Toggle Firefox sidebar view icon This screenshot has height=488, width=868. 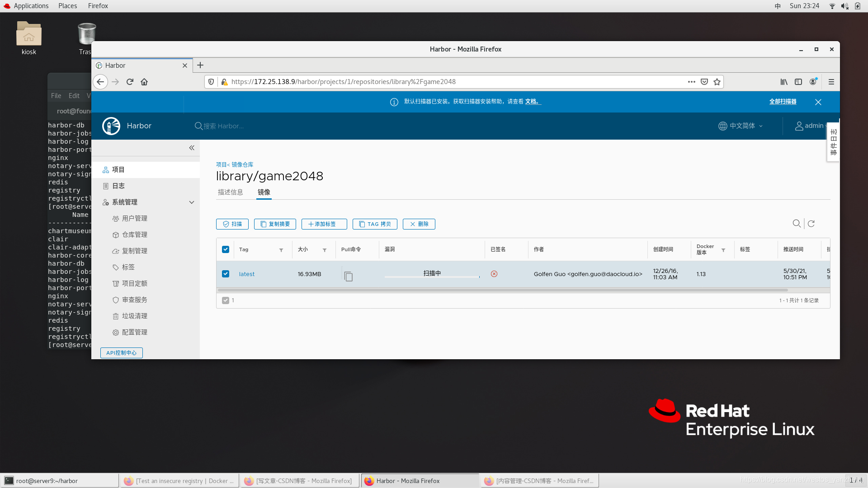click(798, 82)
